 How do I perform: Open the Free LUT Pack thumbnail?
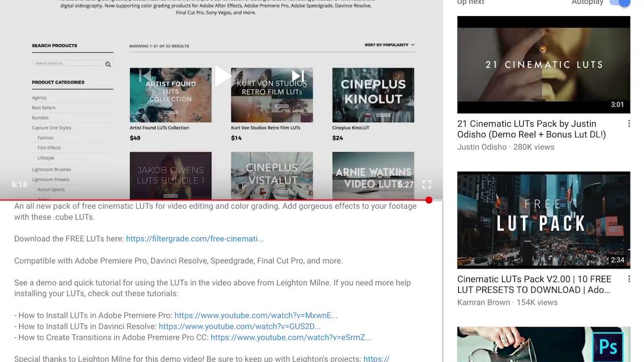(543, 220)
